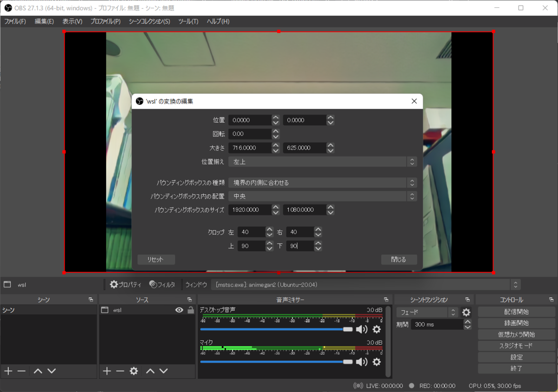Increase width size with up arrow

click(276, 145)
